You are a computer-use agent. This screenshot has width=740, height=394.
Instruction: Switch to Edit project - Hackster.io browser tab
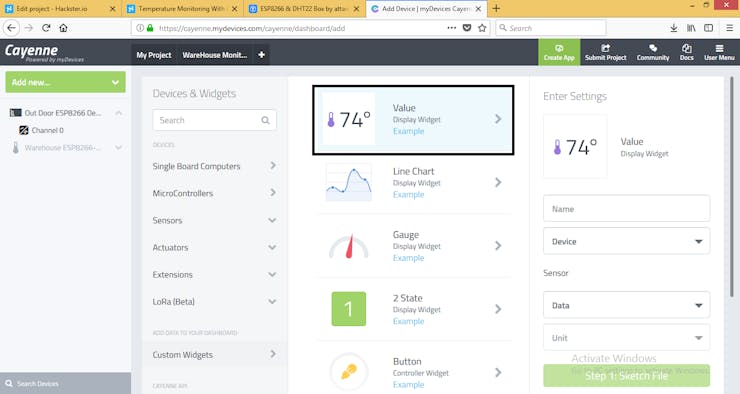59,8
